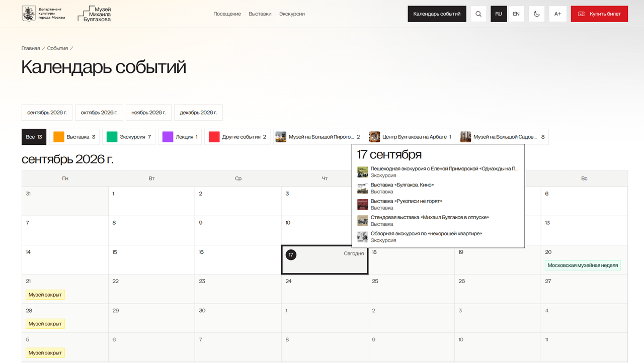
Task: Select RU language option
Action: pos(499,14)
